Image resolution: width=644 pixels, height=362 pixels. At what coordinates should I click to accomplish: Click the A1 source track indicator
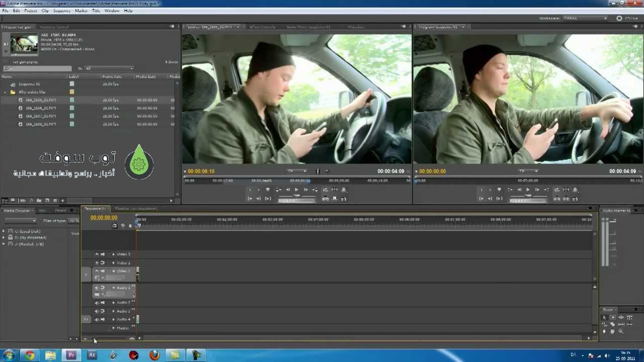point(86,319)
